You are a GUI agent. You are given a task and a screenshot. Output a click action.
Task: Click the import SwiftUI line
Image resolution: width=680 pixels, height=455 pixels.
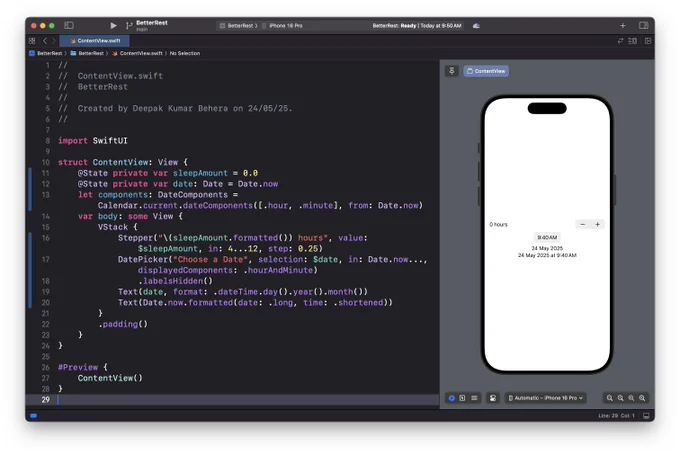pos(93,141)
